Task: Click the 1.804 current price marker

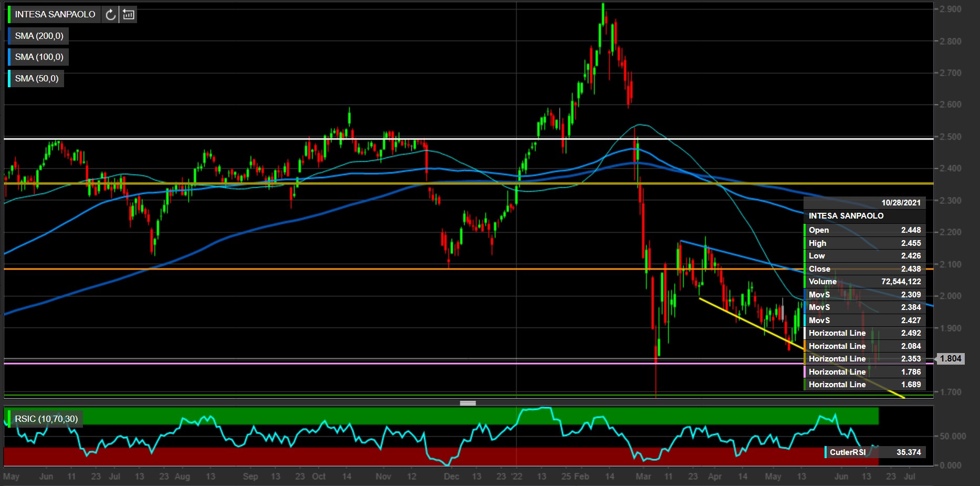Action: pos(951,359)
